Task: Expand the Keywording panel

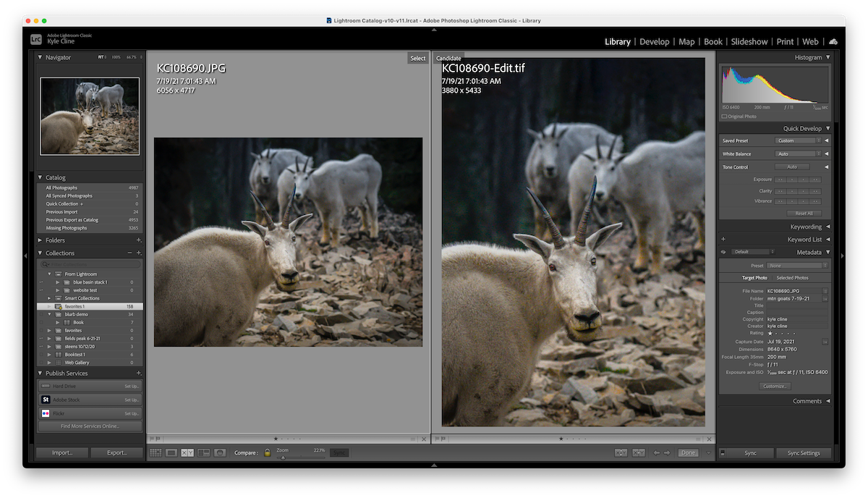Action: click(827, 227)
